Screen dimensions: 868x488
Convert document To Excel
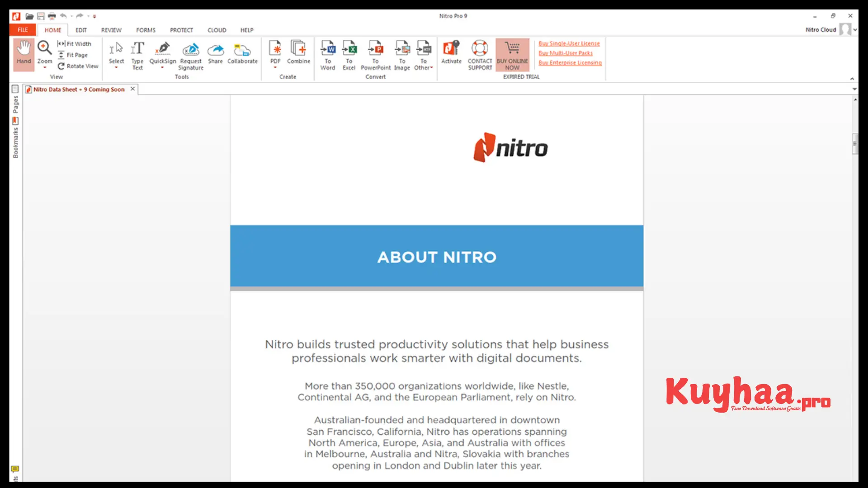349,55
